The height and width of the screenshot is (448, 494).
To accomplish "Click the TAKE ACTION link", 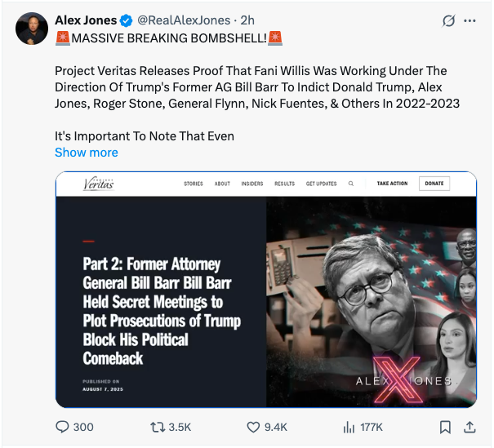I will click(x=392, y=184).
